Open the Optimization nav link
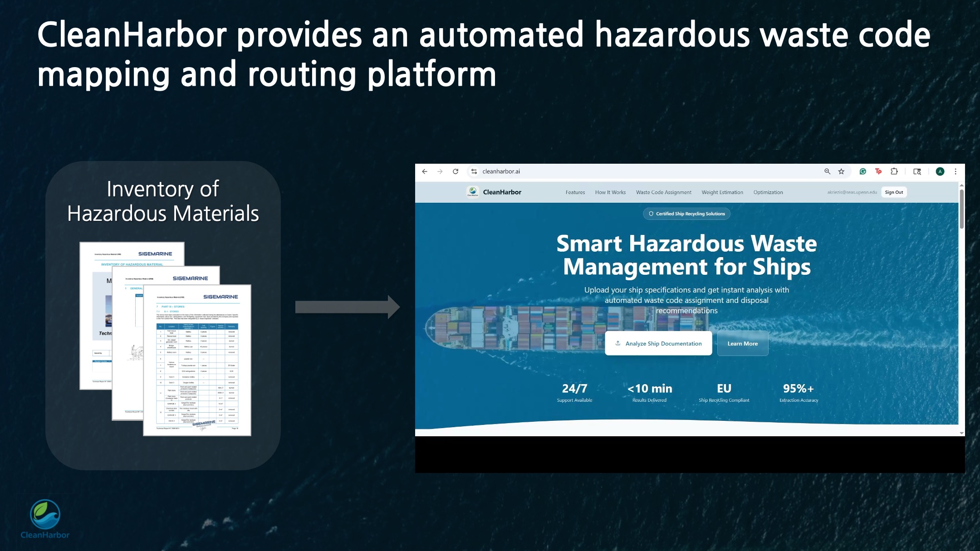980x551 pixels. [x=768, y=192]
